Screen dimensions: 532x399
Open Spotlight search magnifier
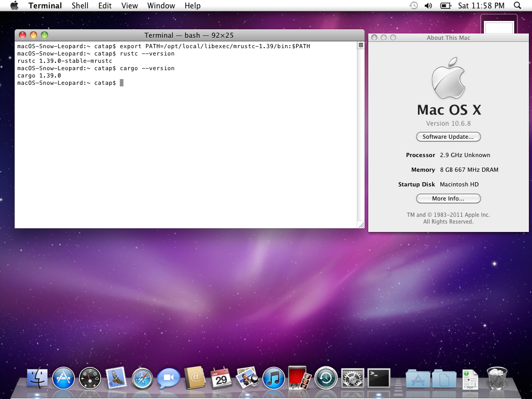pos(517,5)
